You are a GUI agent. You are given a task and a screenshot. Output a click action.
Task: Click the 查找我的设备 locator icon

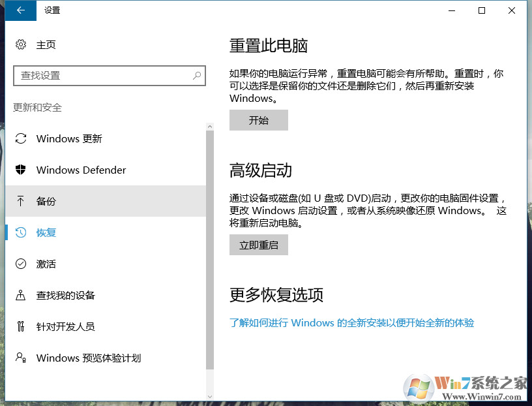click(x=21, y=295)
